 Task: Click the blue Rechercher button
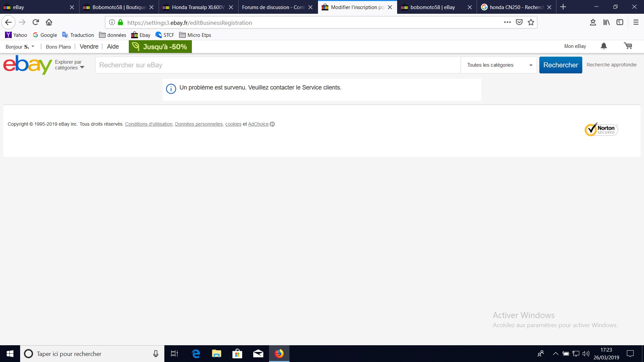pos(560,65)
